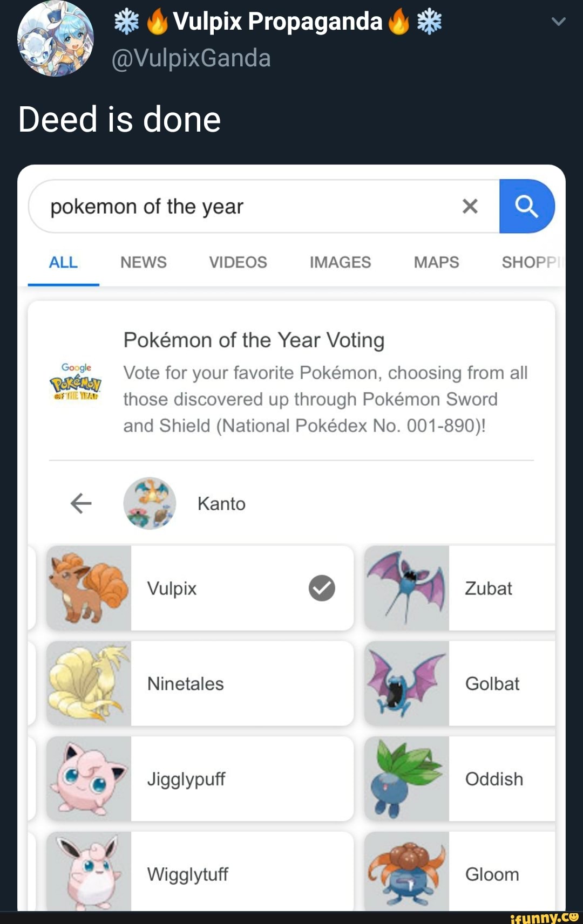583x924 pixels.
Task: Click Zubat's sprite image
Action: coord(407,588)
